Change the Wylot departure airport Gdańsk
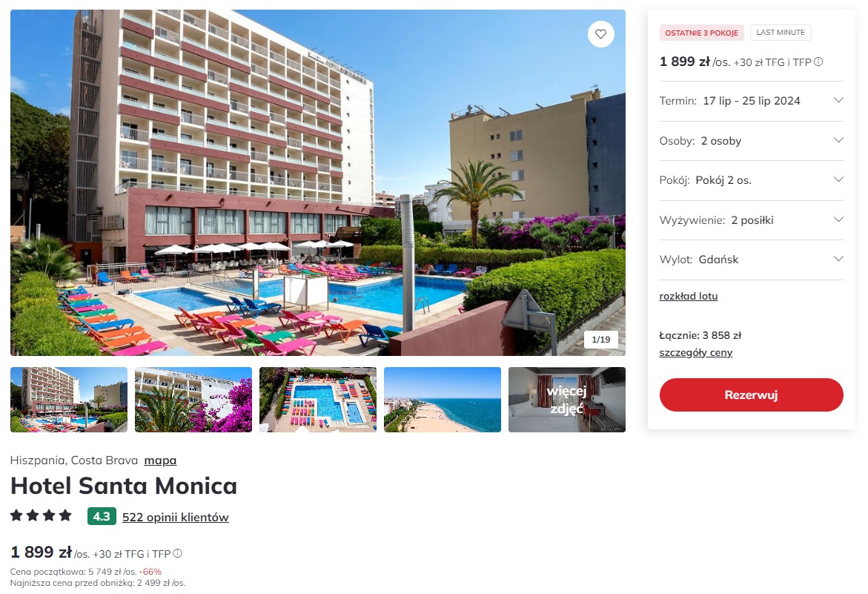 [751, 259]
